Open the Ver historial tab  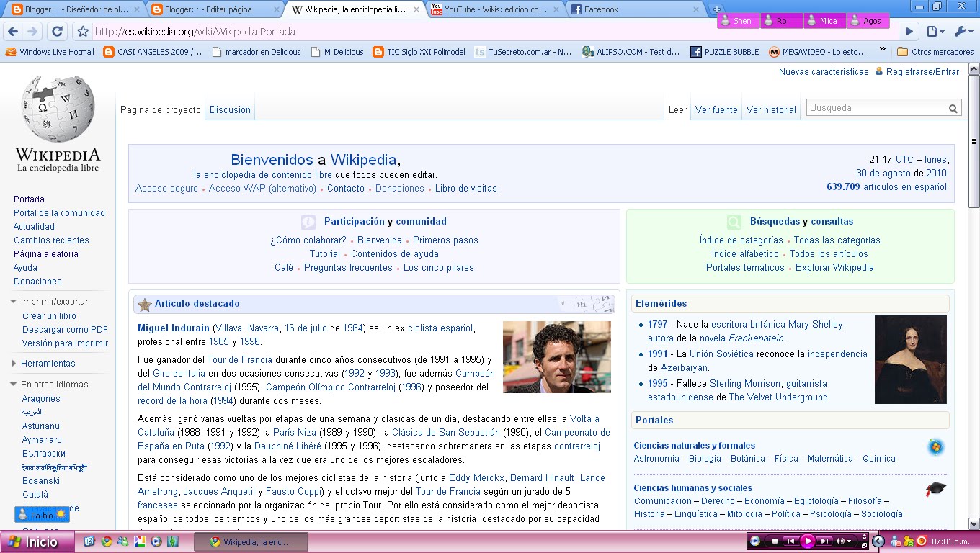[771, 109]
